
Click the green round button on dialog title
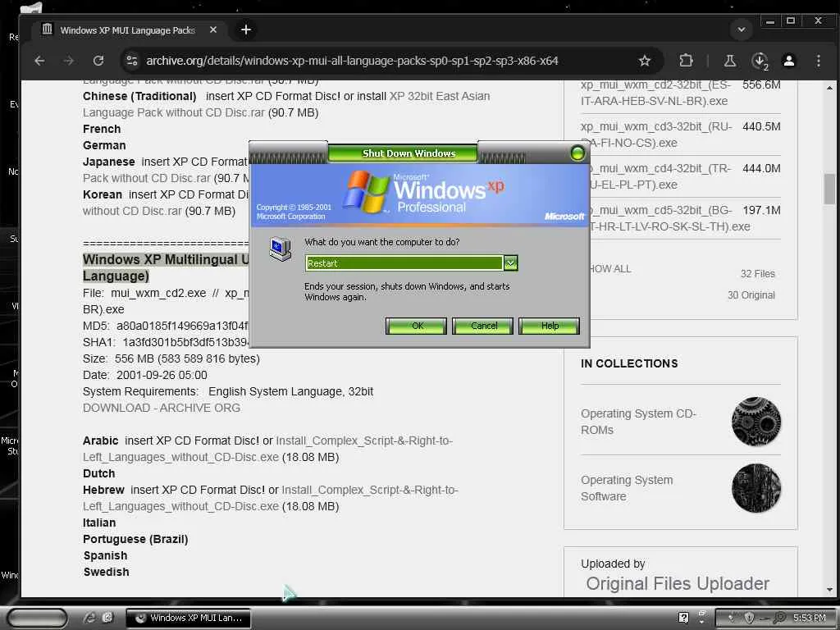577,153
